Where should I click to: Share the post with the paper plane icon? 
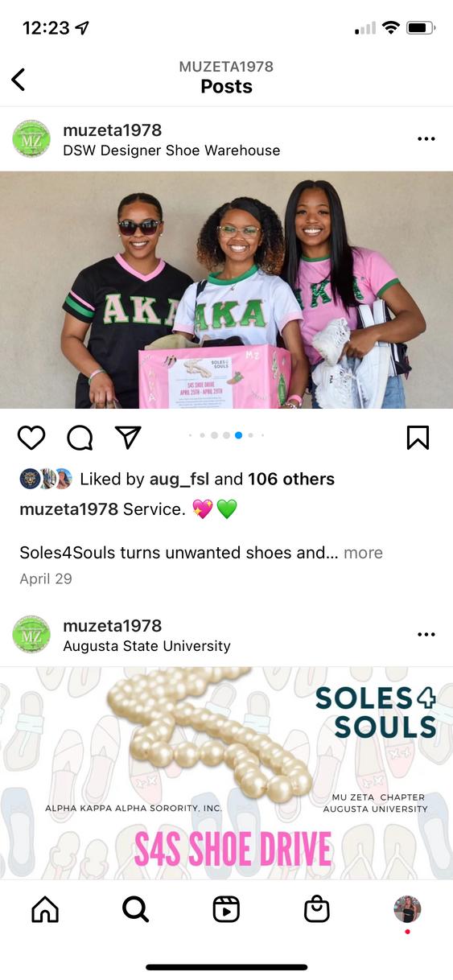click(x=128, y=438)
